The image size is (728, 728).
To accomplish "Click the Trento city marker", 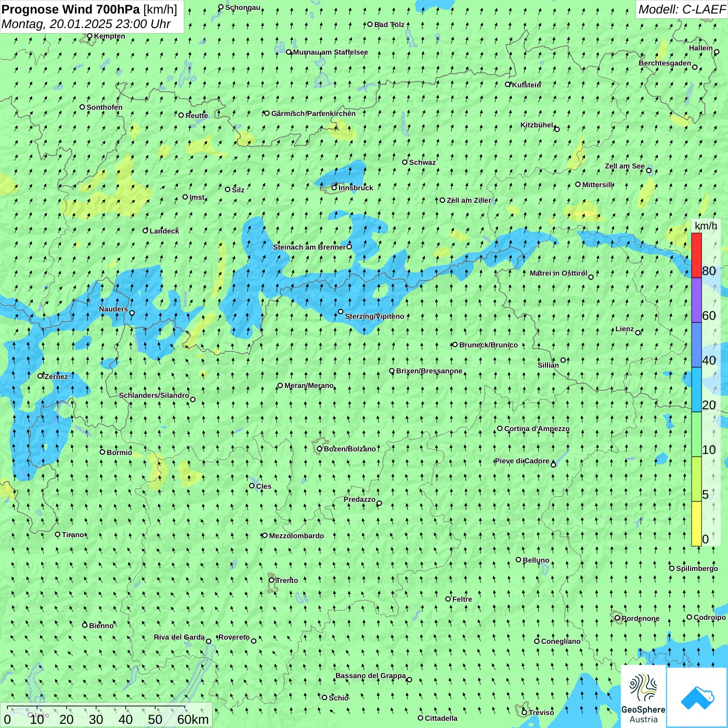I will (271, 580).
